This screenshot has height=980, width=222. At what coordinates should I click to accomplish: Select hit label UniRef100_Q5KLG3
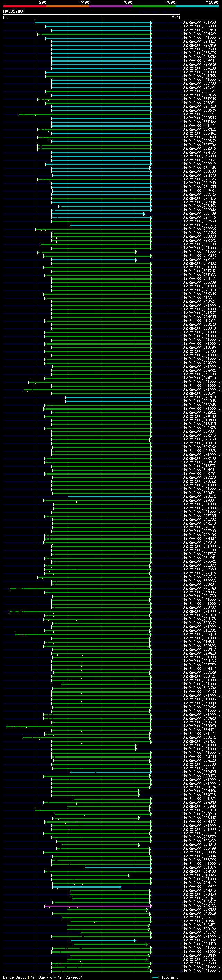tap(199, 906)
